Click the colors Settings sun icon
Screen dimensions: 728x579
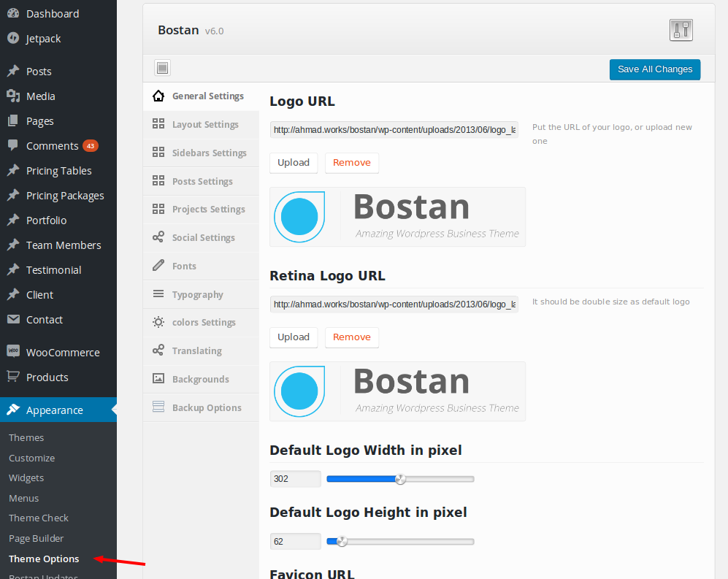pos(158,322)
